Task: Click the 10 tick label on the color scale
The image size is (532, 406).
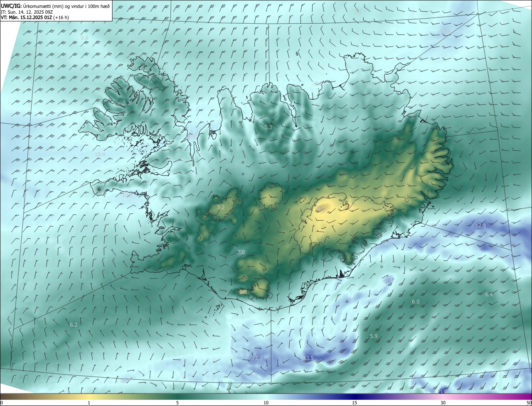Action: [x=266, y=403]
